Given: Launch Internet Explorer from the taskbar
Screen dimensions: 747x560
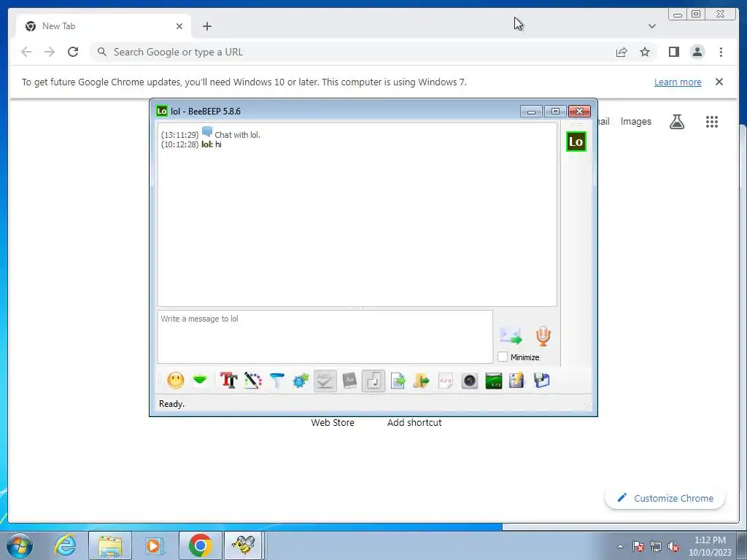Looking at the screenshot, I should click(x=65, y=545).
